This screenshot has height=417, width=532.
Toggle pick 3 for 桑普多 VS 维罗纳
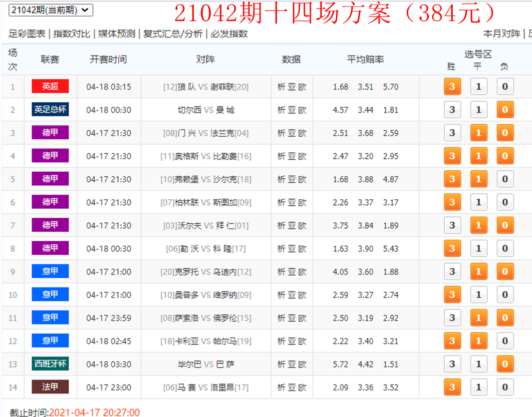point(452,295)
